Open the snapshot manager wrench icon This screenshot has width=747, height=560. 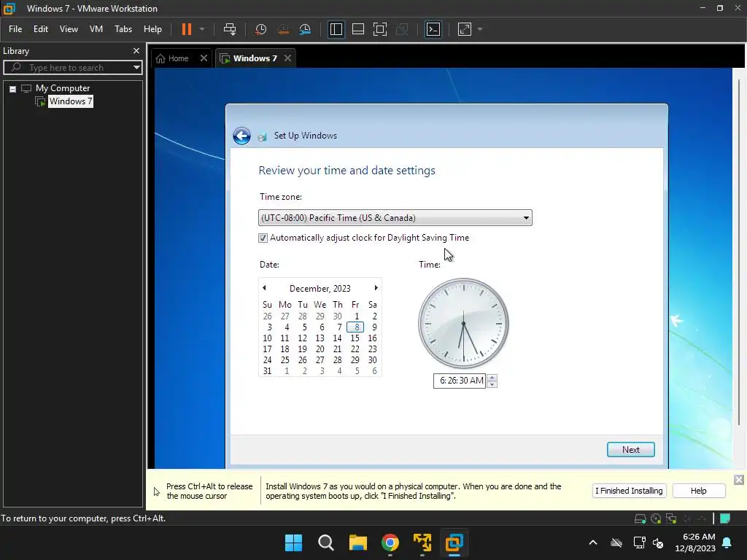[305, 29]
